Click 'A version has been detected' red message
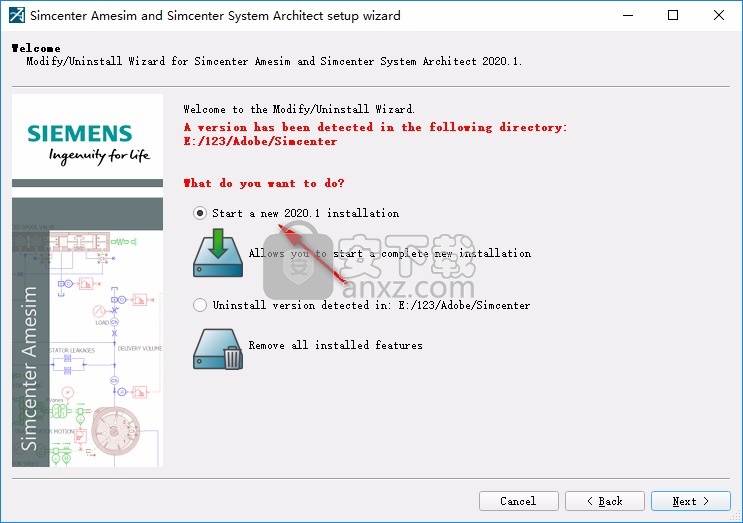Viewport: 743px width, 523px height. point(375,127)
